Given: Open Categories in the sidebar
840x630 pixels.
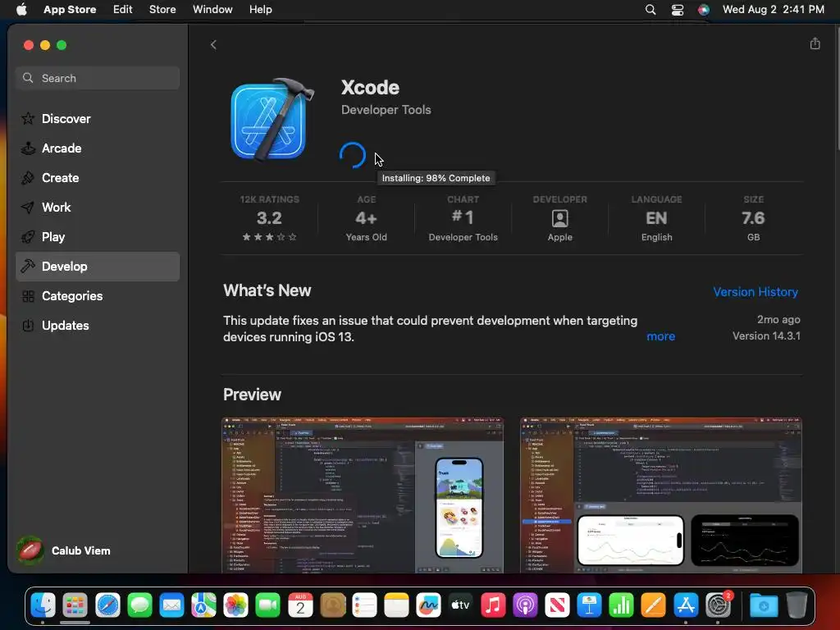Looking at the screenshot, I should 98,295.
